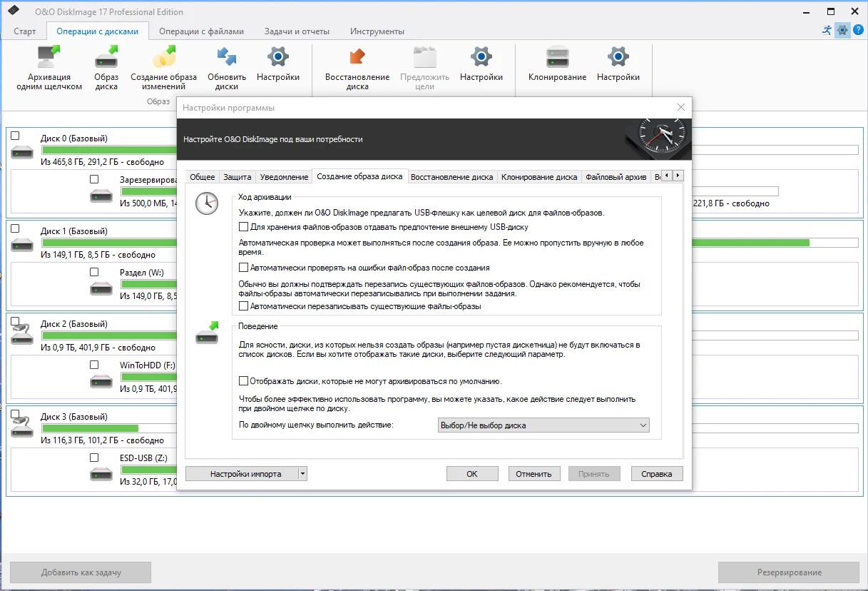Check automatic image file error verification
This screenshot has width=868, height=591.
[x=244, y=268]
